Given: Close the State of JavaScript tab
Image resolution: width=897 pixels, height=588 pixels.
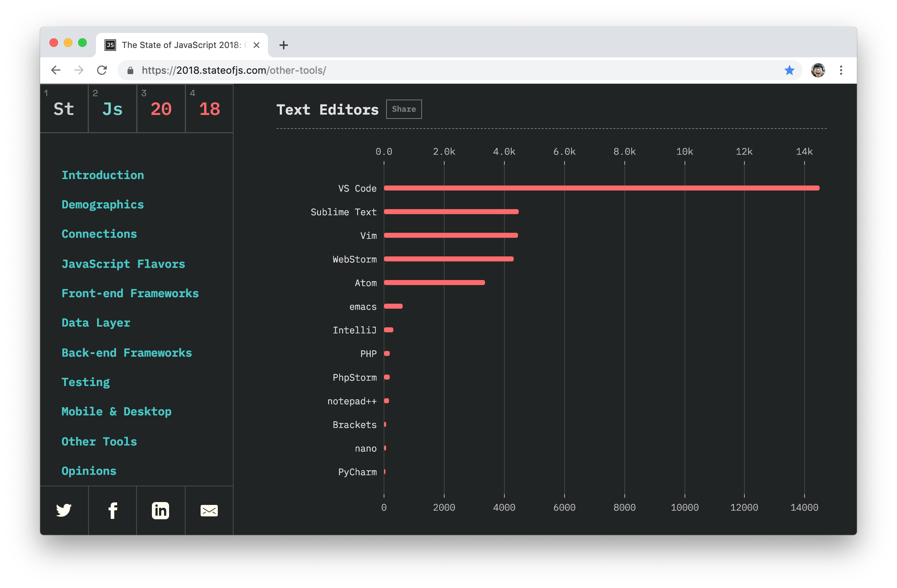Looking at the screenshot, I should [x=256, y=45].
